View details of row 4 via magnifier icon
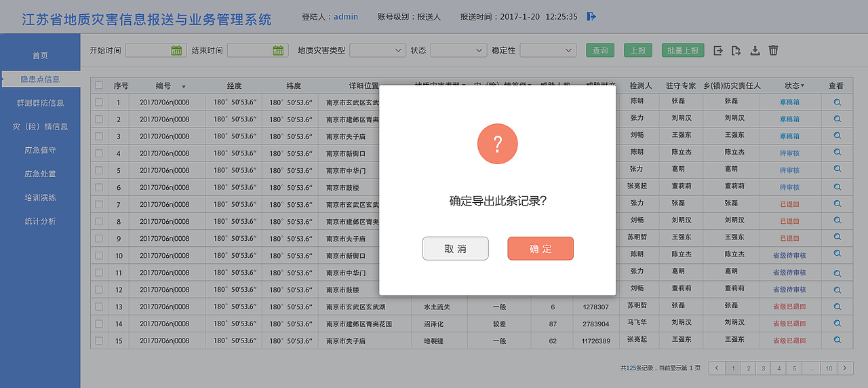This screenshot has width=868, height=388. pyautogui.click(x=837, y=153)
